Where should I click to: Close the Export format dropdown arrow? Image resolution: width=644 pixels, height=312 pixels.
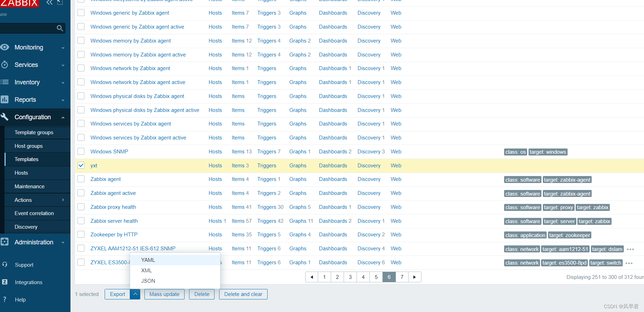point(135,294)
